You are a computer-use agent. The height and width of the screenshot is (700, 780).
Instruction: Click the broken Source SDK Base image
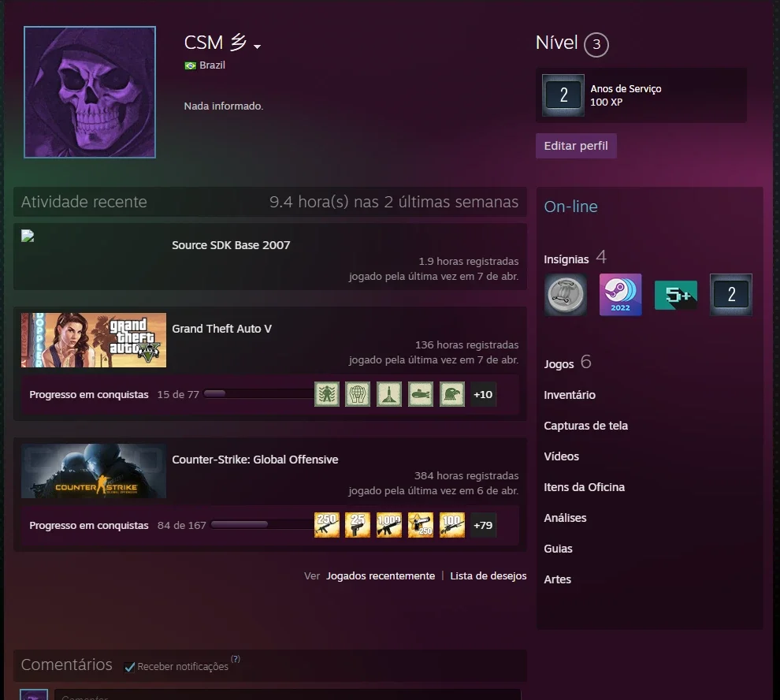28,236
